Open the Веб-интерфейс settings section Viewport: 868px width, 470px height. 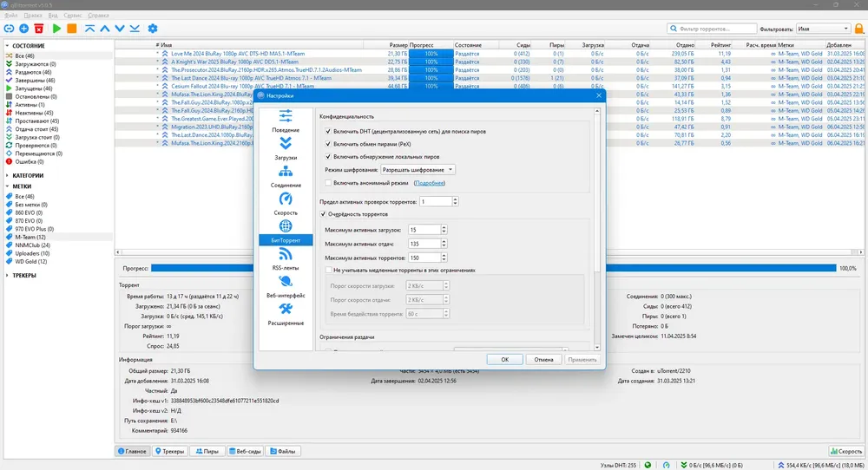[x=286, y=287]
